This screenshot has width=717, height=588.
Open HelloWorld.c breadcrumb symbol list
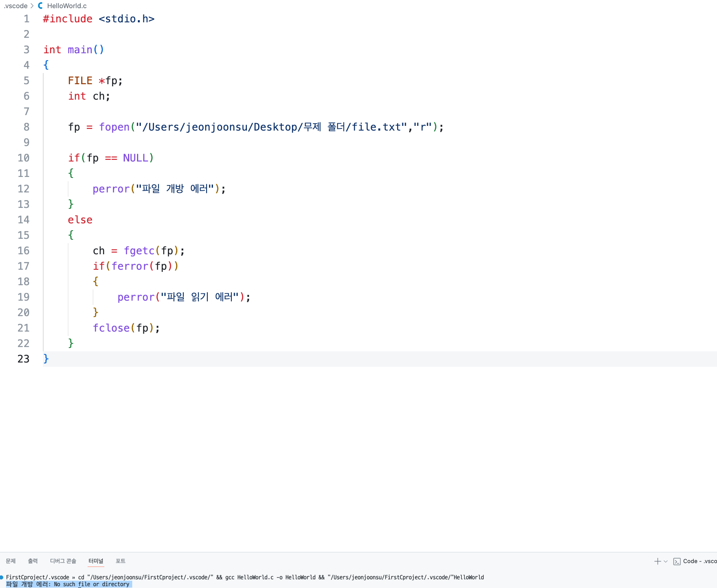click(67, 6)
